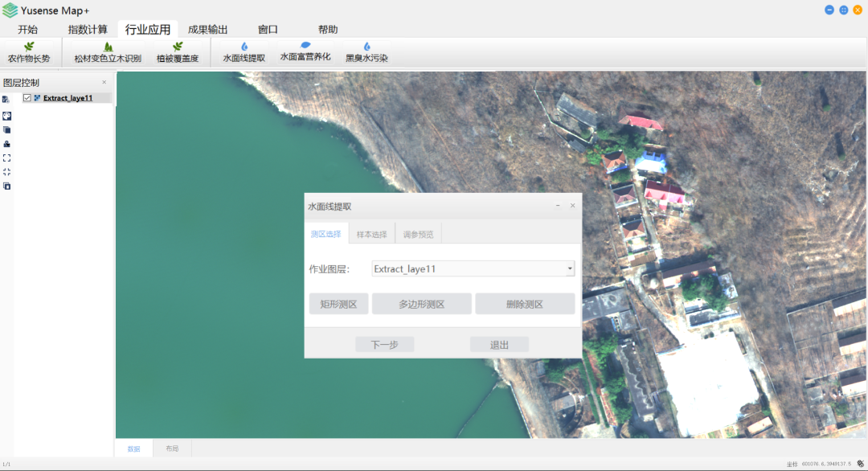Select the 松材变色立木识别 tree tool
Image resolution: width=868 pixels, height=471 pixels.
[x=108, y=53]
